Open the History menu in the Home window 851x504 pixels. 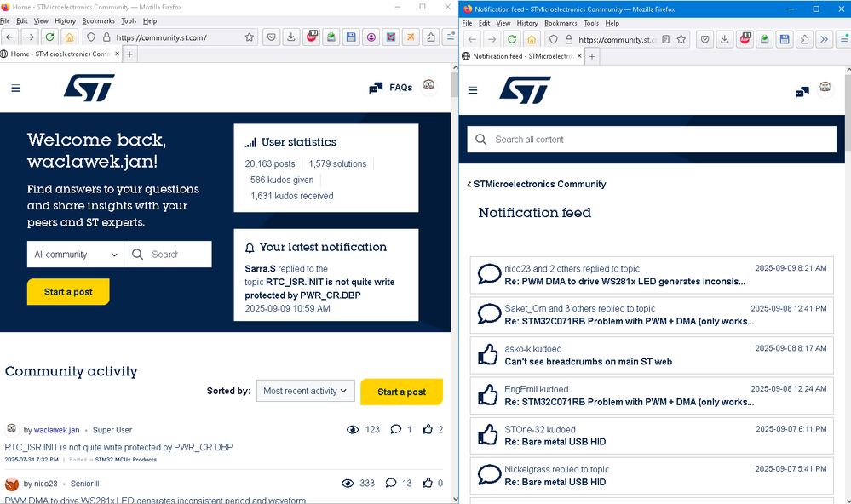click(65, 20)
